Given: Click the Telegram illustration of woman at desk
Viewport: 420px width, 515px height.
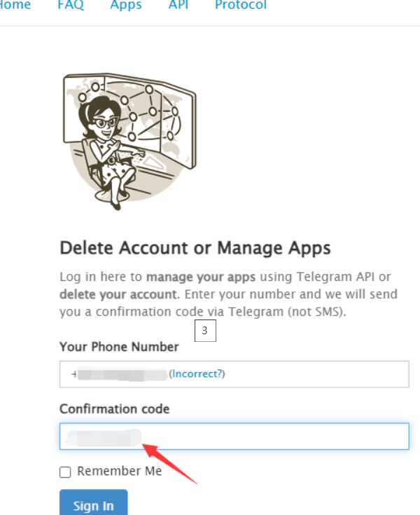Looking at the screenshot, I should (x=129, y=137).
